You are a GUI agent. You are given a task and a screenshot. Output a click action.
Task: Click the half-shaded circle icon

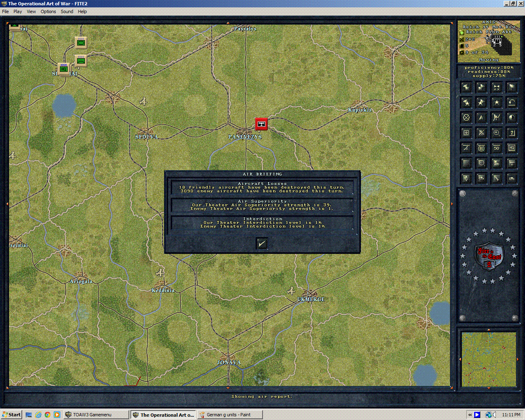[x=511, y=118]
